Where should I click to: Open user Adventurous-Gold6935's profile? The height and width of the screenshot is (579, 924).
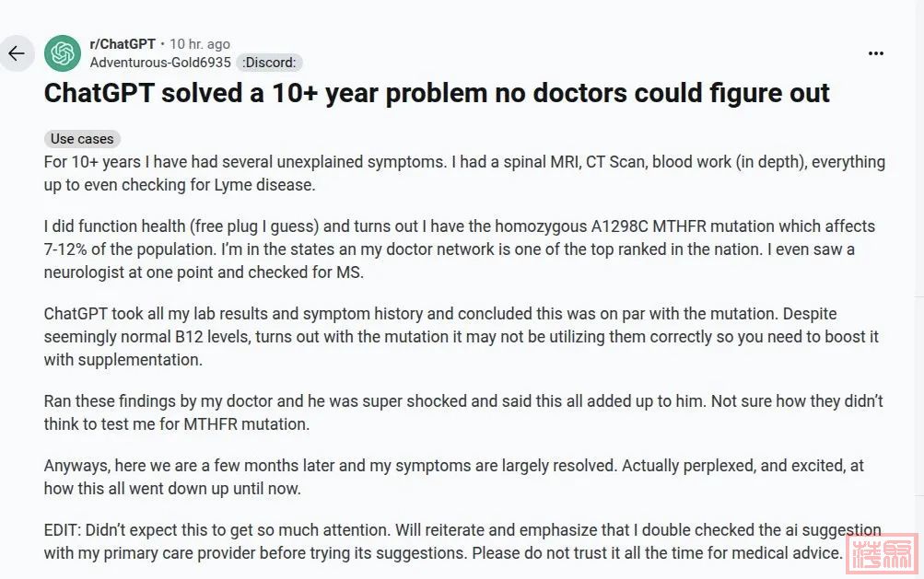[x=160, y=63]
